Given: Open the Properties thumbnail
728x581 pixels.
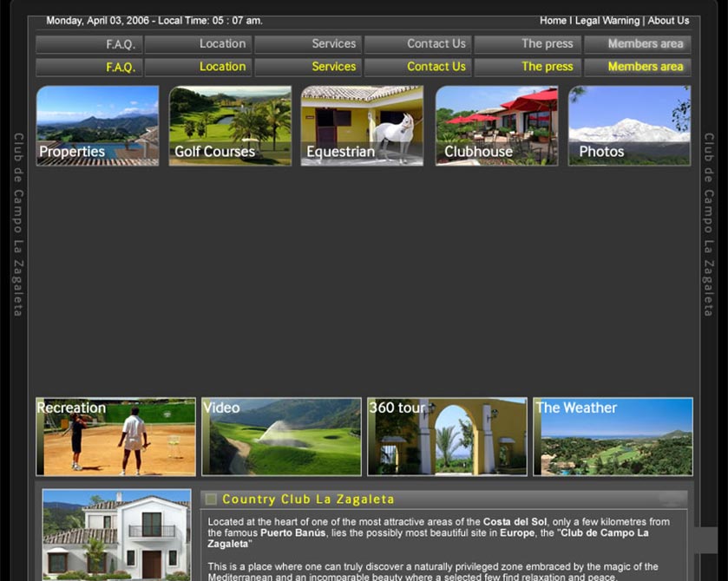Looking at the screenshot, I should pos(97,125).
